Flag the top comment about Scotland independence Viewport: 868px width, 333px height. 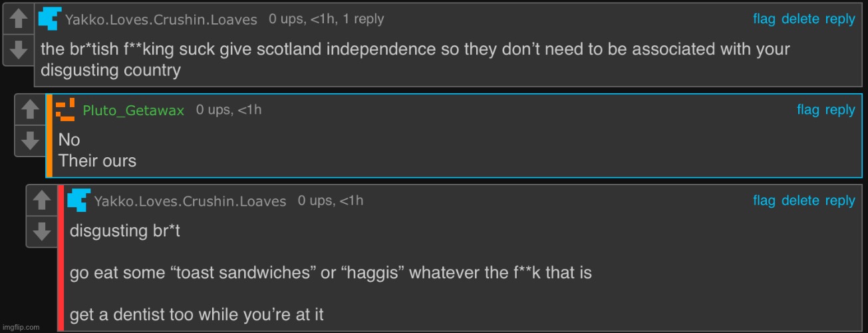click(764, 19)
